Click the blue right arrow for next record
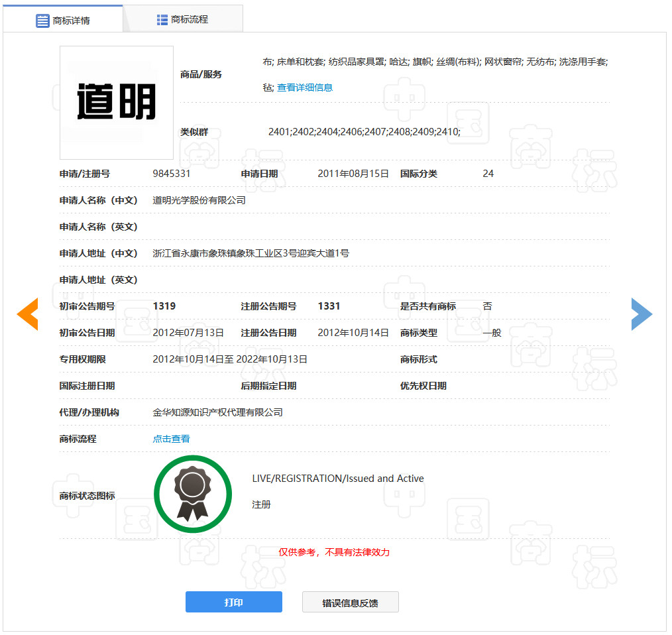672x635 pixels. pos(642,314)
